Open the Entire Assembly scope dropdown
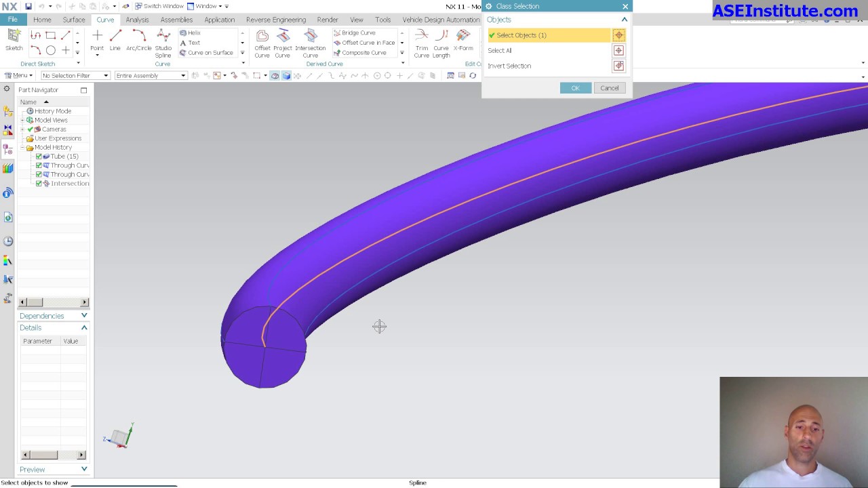The height and width of the screenshot is (488, 868). coord(150,75)
